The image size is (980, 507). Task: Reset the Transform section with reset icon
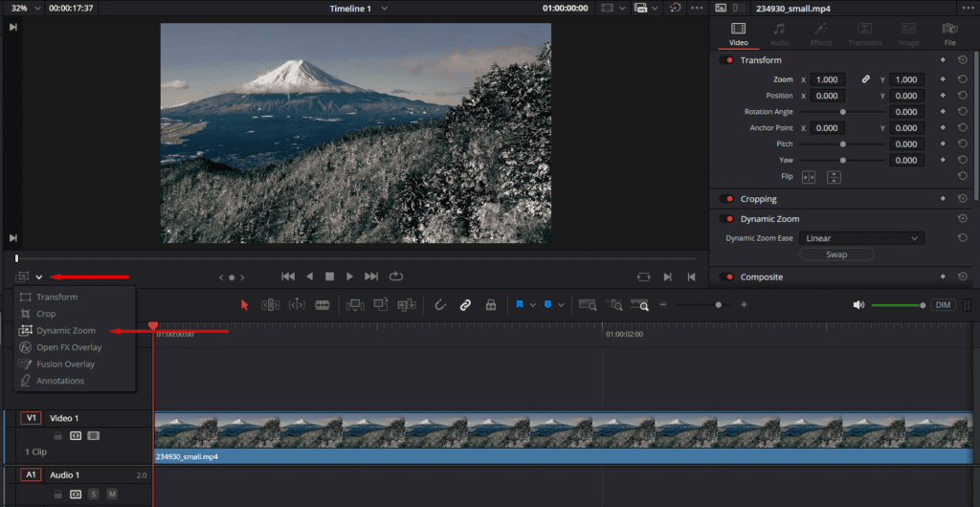point(963,60)
